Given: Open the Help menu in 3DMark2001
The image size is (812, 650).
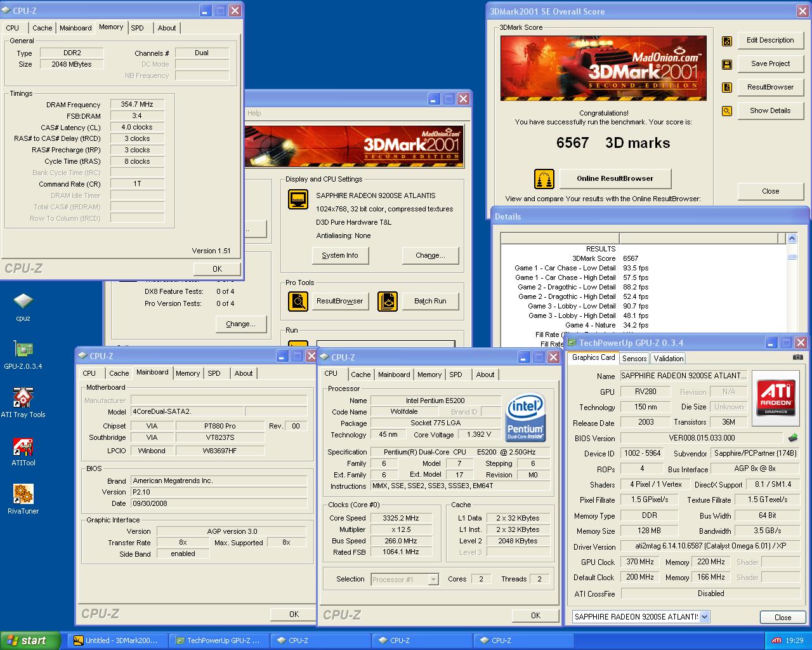Looking at the screenshot, I should pos(254,113).
